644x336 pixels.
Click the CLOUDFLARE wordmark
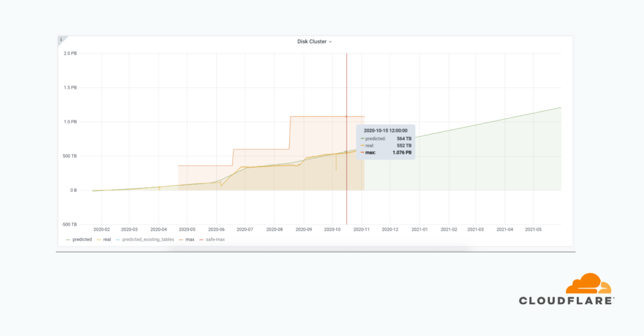pos(565,301)
